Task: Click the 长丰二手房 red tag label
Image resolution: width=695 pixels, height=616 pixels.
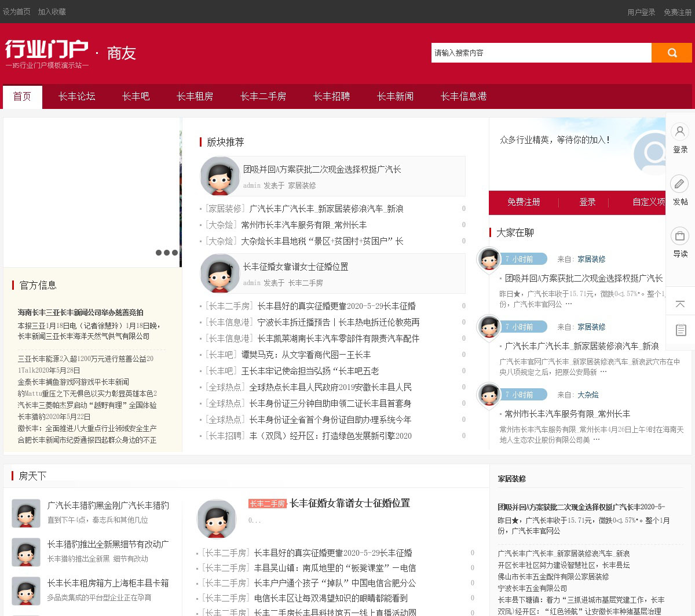Action: (267, 504)
